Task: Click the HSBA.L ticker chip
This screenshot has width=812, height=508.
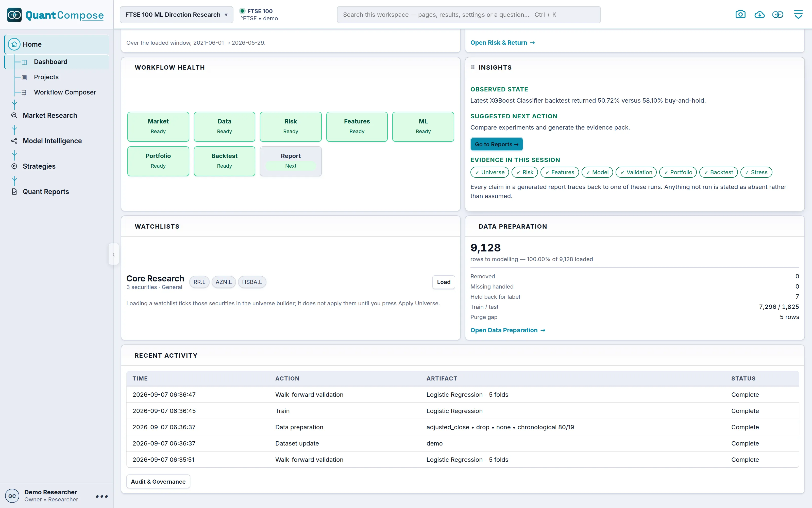Action: [x=252, y=282]
